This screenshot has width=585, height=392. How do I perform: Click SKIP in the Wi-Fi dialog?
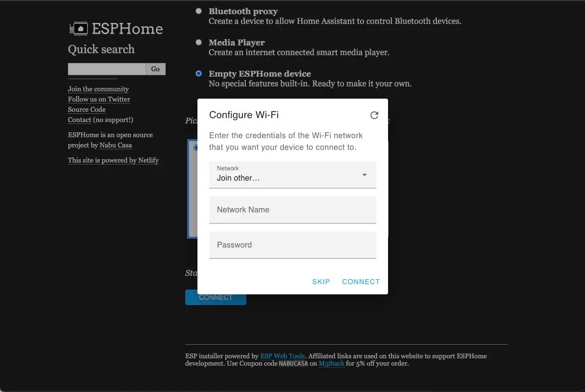pos(321,282)
